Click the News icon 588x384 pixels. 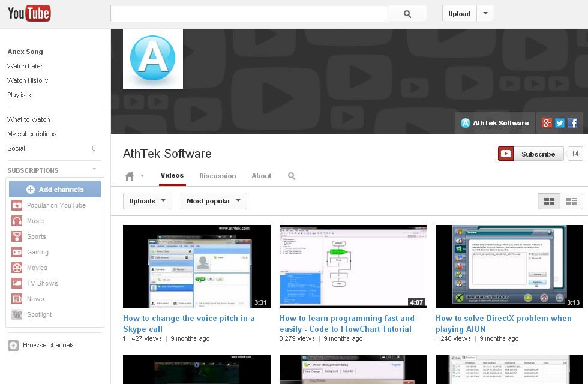pos(17,299)
